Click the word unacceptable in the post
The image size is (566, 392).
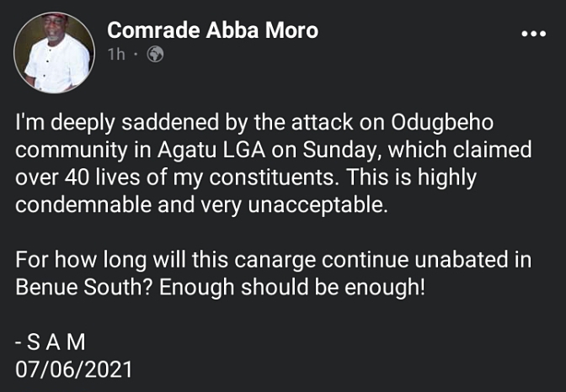tap(326, 206)
